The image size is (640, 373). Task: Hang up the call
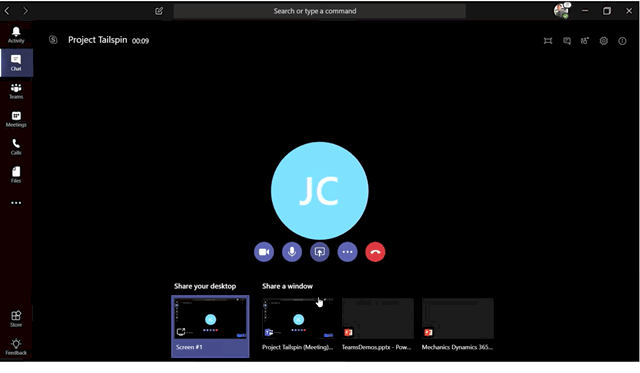(375, 252)
